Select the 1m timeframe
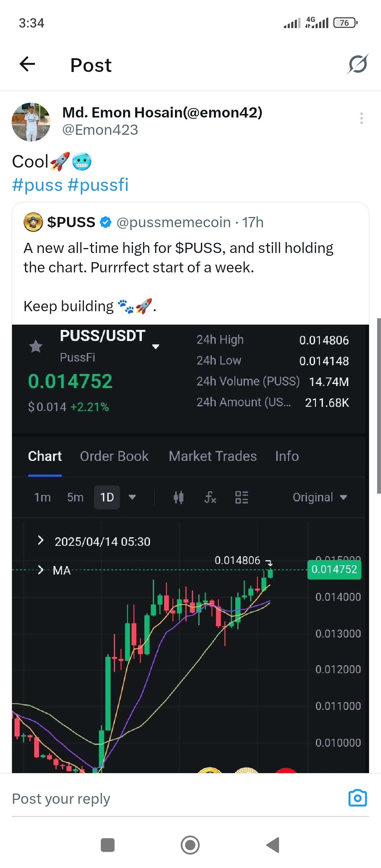The height and width of the screenshot is (868, 381). pos(42,497)
